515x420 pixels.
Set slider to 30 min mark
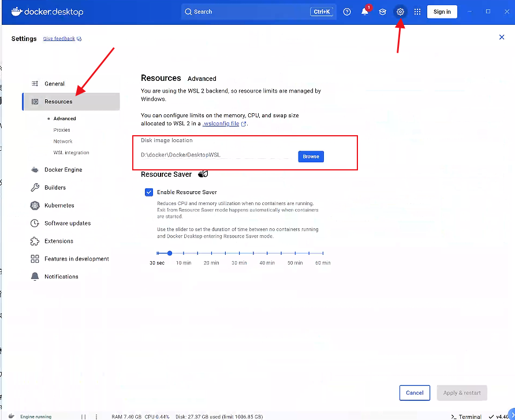click(x=240, y=253)
